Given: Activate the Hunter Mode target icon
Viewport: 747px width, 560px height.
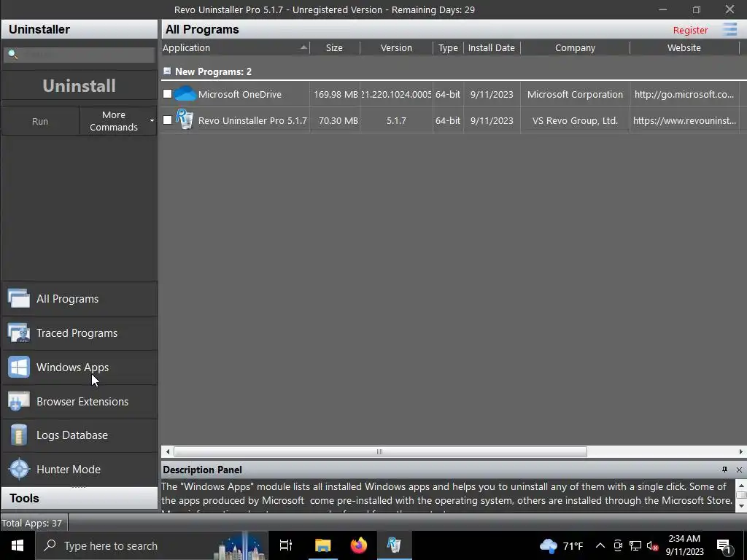Looking at the screenshot, I should coord(19,469).
